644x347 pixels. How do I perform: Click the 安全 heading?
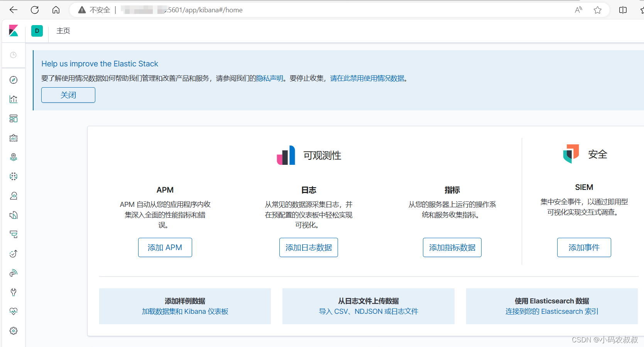[598, 154]
